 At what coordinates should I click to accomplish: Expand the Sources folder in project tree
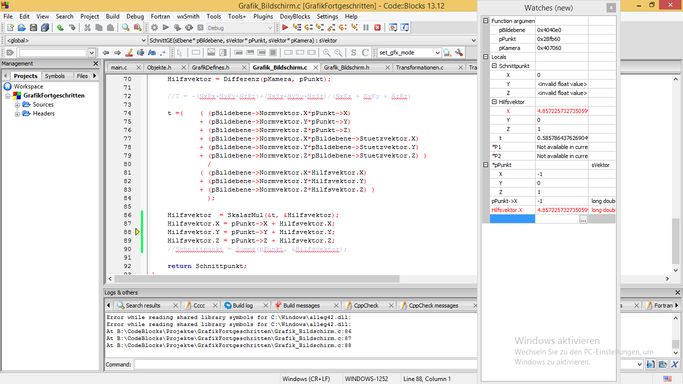tap(17, 105)
